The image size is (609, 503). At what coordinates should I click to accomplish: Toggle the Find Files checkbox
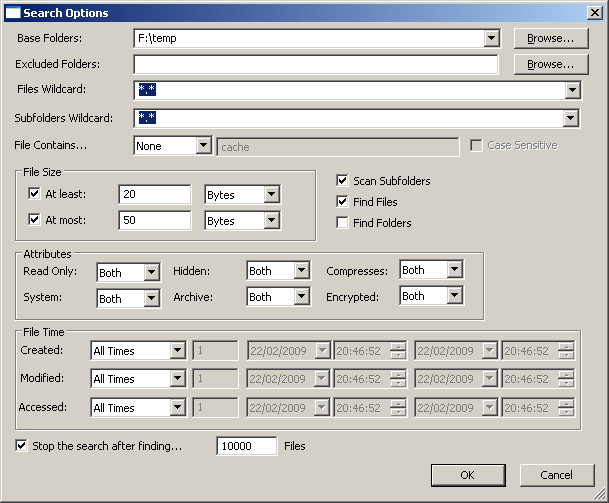(x=342, y=202)
